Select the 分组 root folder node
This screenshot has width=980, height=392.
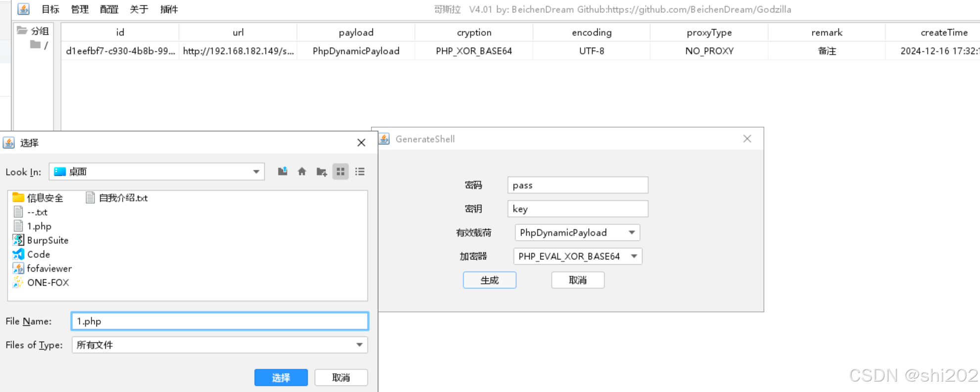point(33,31)
